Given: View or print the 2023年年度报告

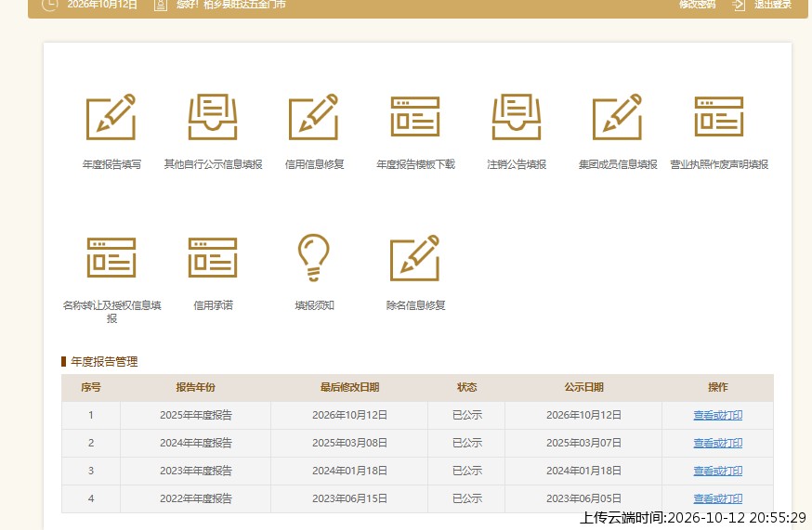Looking at the screenshot, I should (x=718, y=471).
